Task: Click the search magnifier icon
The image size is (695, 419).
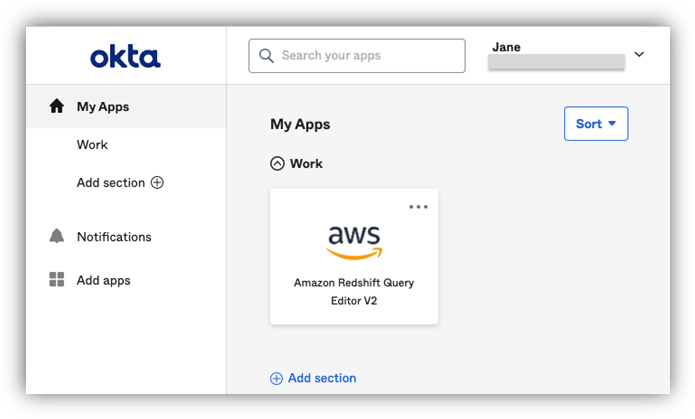Action: (266, 56)
